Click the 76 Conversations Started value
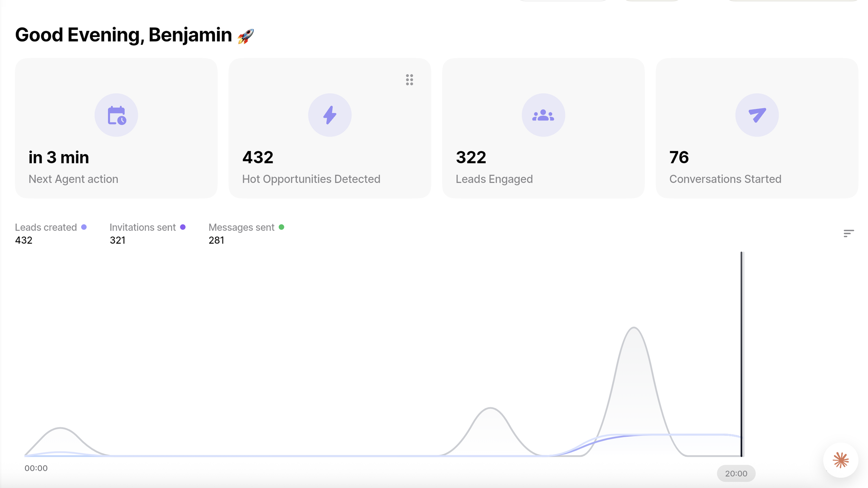868x488 pixels. pyautogui.click(x=679, y=157)
